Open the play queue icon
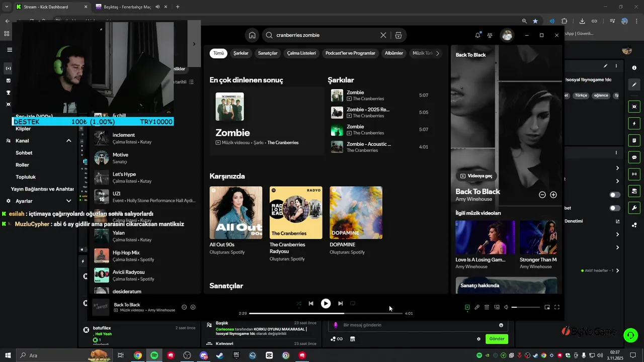Viewport: 644px width, 362px height. coord(487,307)
